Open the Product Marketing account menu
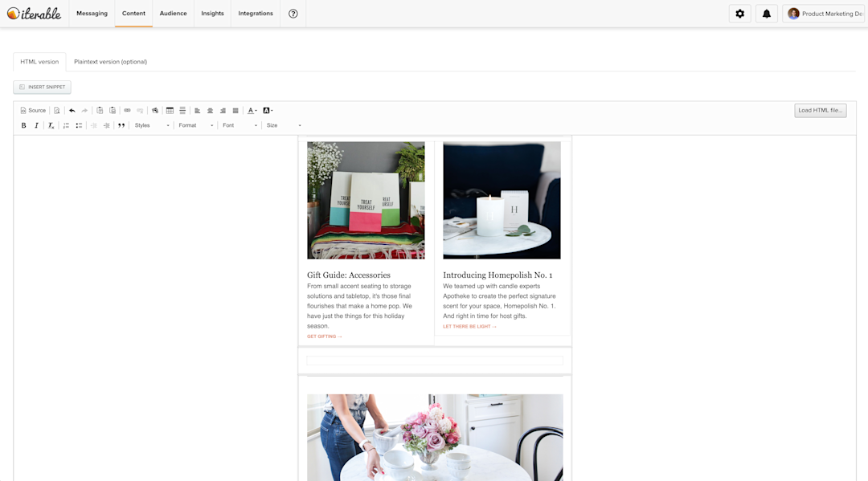Screen dimensions: 868x481 click(825, 14)
